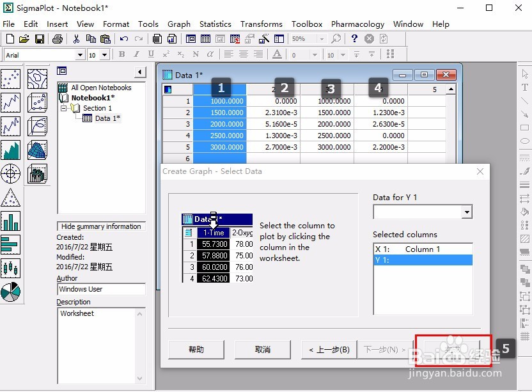Select the 3D Mesh plot type
The width and height of the screenshot is (532, 392).
pos(37,150)
